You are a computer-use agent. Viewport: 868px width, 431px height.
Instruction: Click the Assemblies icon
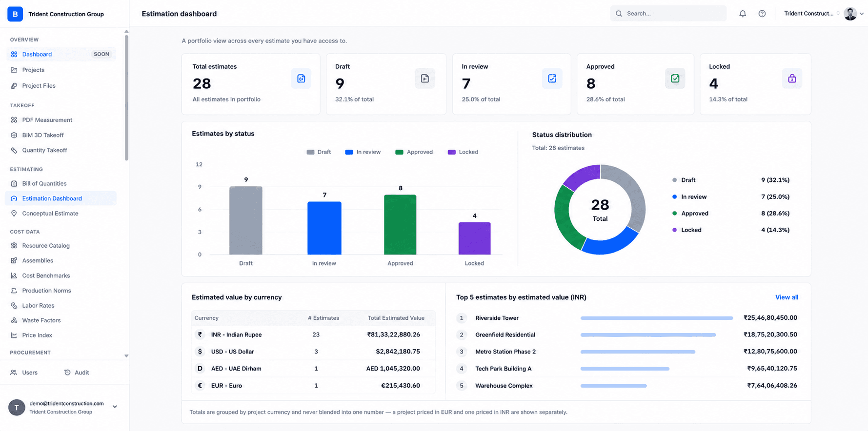point(14,261)
